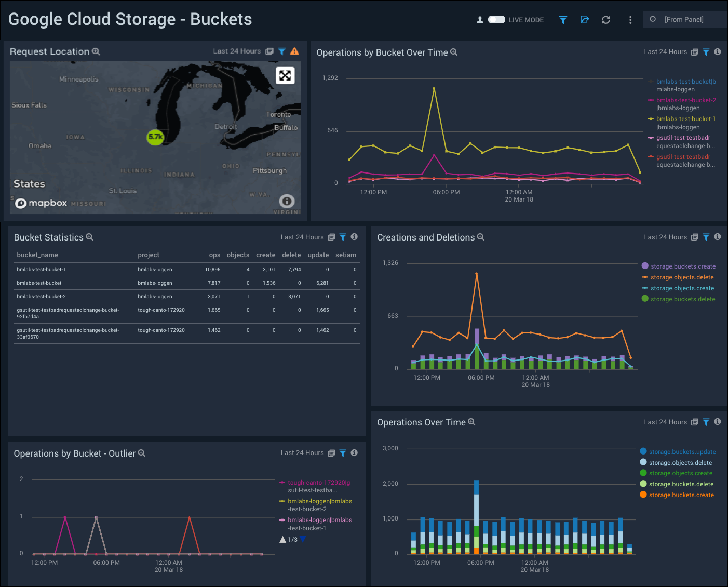Toggle storage.objects.delete in Operations Over Time legend
This screenshot has height=587, width=728.
click(x=681, y=462)
